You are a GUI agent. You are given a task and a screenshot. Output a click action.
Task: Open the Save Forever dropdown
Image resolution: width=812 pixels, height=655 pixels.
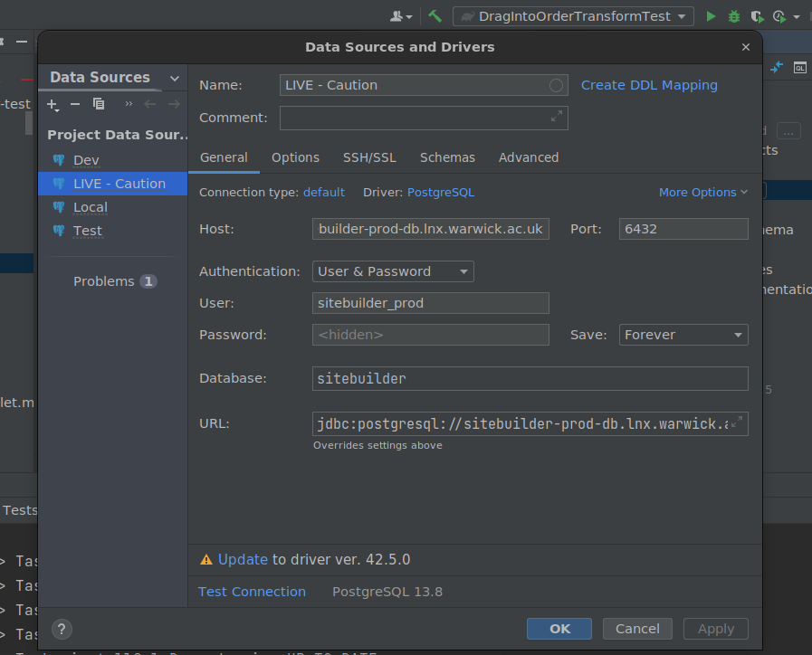pyautogui.click(x=683, y=335)
